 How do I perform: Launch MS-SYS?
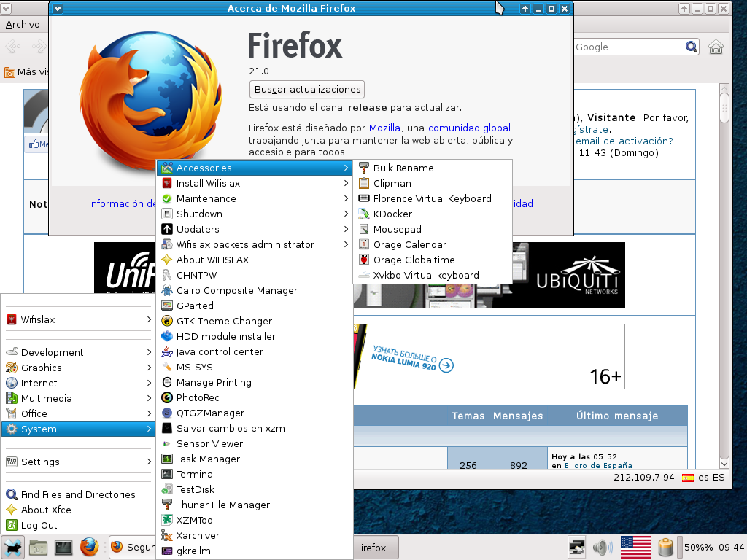[255, 367]
